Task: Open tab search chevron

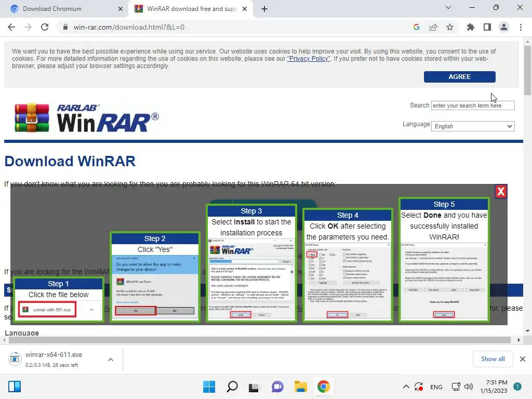Action: coord(448,7)
